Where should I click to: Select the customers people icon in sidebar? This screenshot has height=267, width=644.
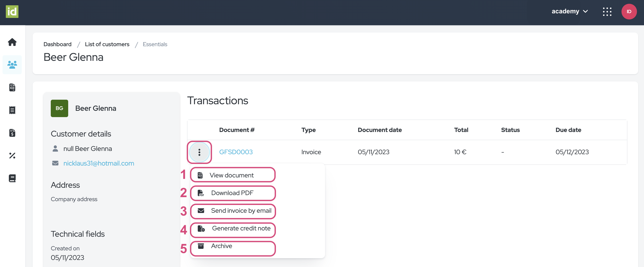12,65
